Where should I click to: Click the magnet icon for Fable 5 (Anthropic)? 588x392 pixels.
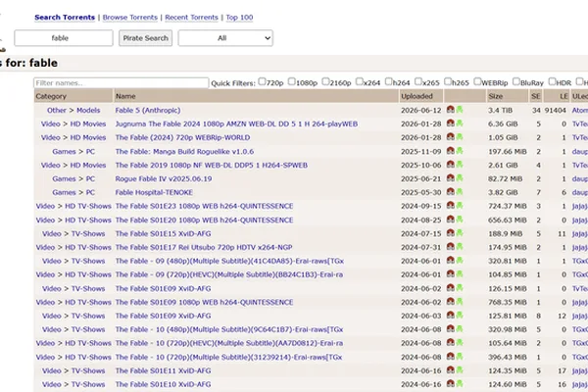[x=451, y=110]
